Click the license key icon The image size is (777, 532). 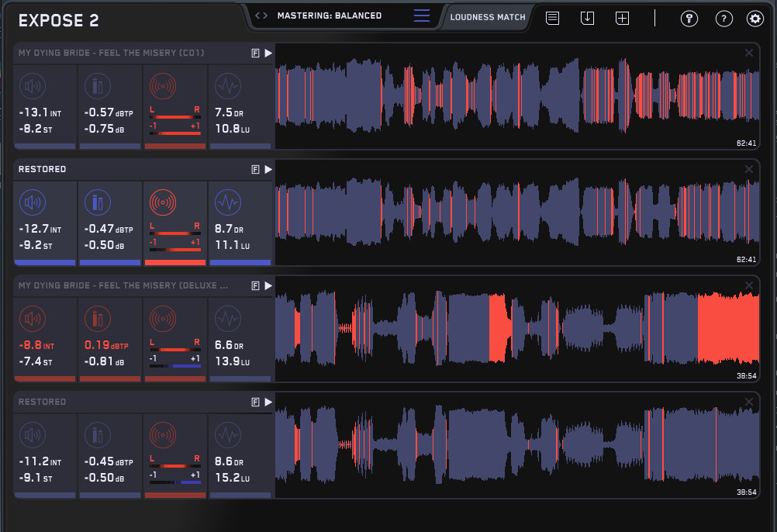tap(689, 19)
